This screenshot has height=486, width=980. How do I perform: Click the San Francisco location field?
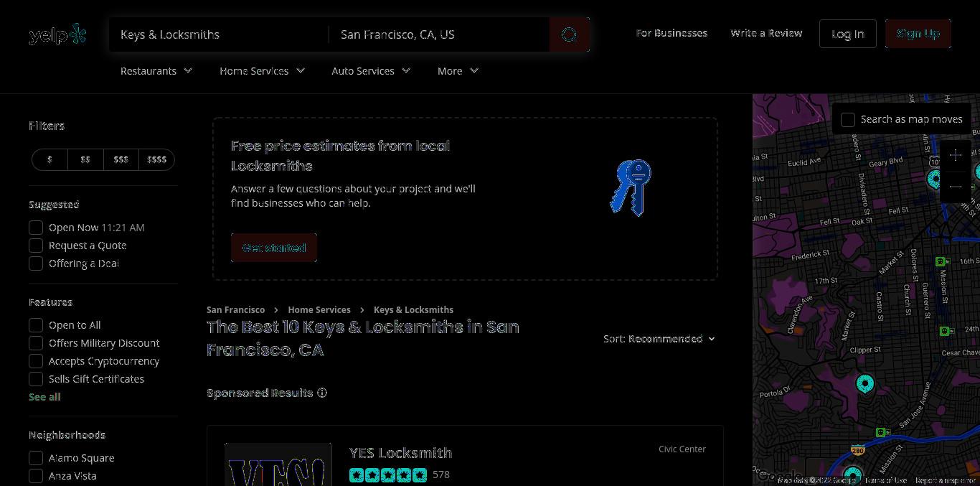click(x=439, y=34)
